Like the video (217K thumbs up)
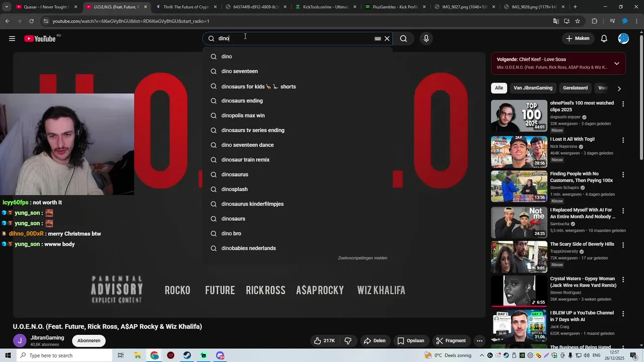The width and height of the screenshot is (644, 362). (x=325, y=341)
